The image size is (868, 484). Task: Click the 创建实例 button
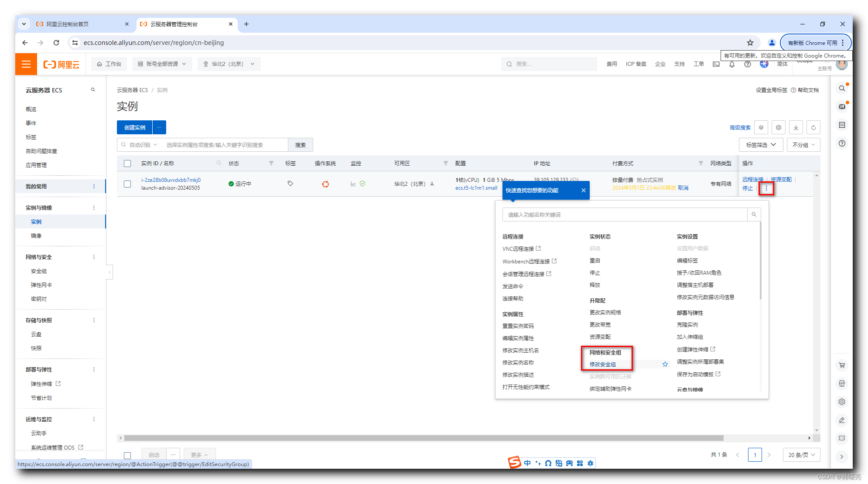point(134,127)
